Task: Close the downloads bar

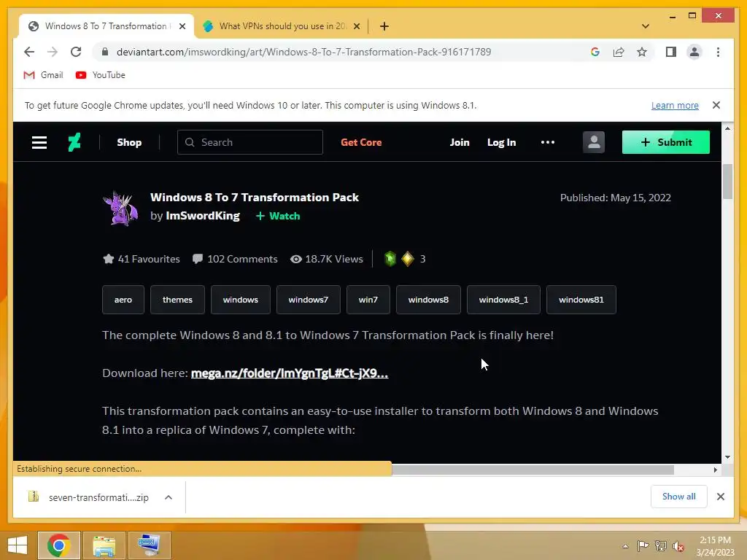Action: (x=720, y=497)
